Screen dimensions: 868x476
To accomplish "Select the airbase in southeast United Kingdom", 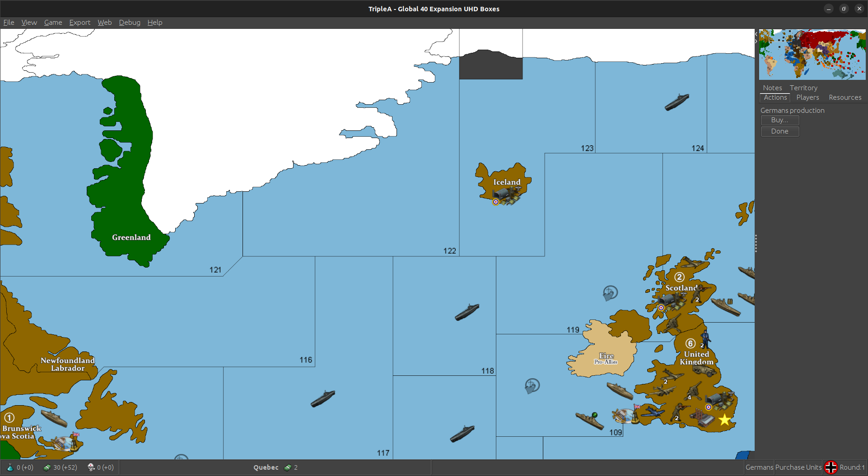I will pyautogui.click(x=720, y=401).
